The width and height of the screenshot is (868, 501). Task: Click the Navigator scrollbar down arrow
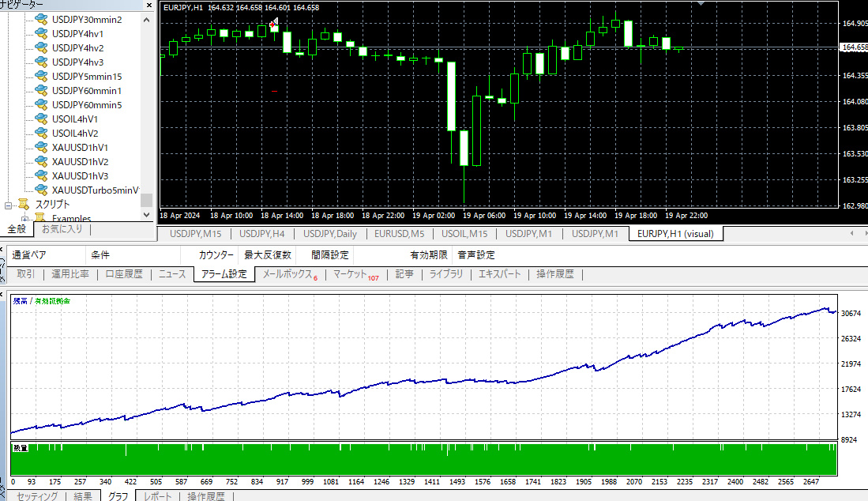[146, 215]
